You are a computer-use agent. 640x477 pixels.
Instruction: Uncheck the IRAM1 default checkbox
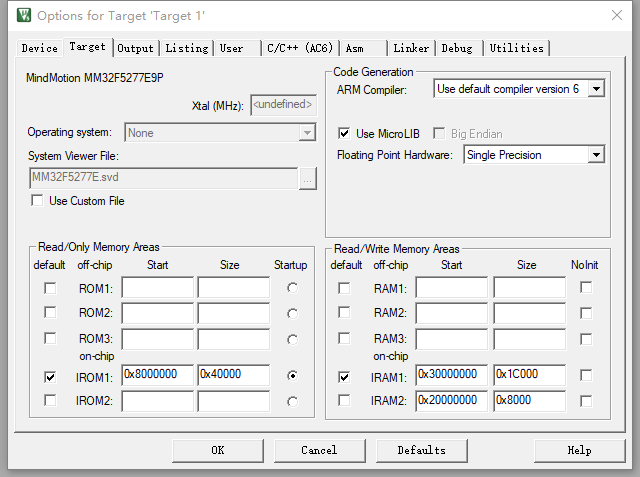click(344, 377)
